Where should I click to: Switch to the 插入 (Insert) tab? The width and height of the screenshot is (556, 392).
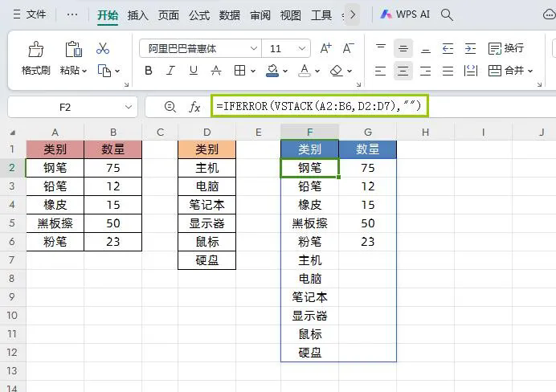click(138, 14)
